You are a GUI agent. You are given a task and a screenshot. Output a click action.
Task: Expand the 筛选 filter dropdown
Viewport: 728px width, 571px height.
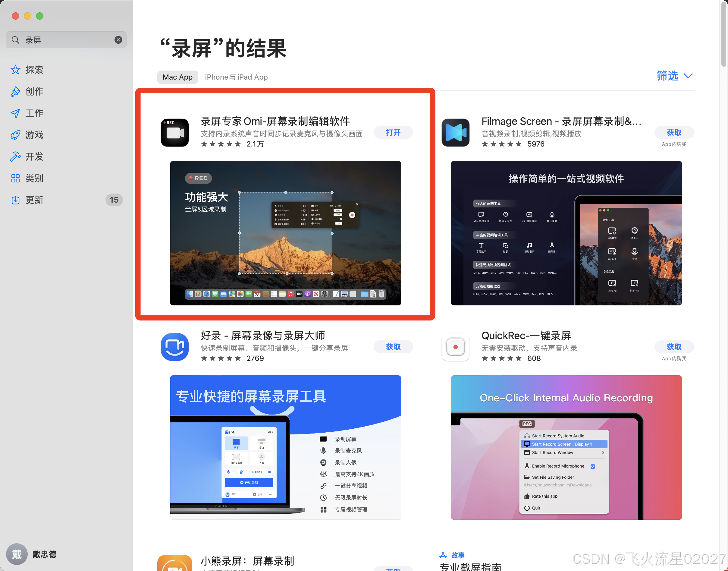674,76
